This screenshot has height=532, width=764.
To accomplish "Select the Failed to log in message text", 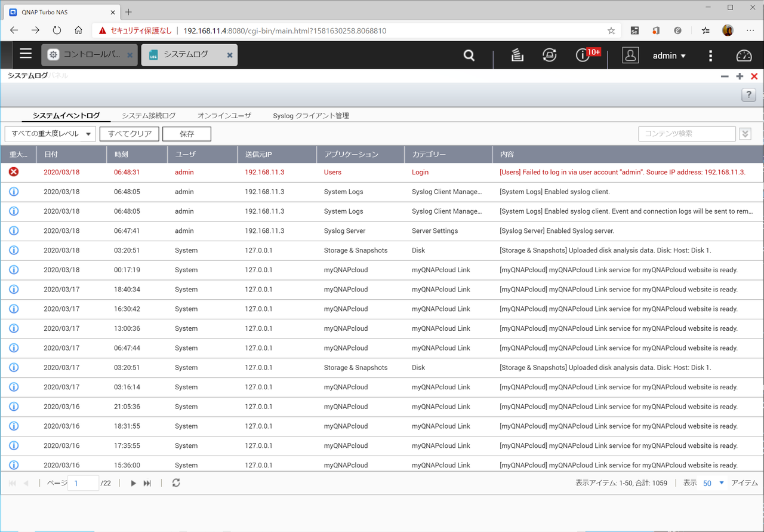I will pyautogui.click(x=623, y=172).
